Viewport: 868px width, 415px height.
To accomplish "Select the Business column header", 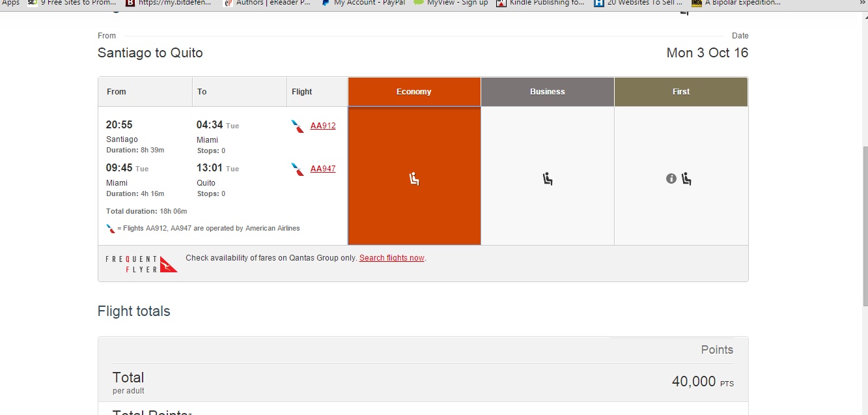I will click(547, 92).
